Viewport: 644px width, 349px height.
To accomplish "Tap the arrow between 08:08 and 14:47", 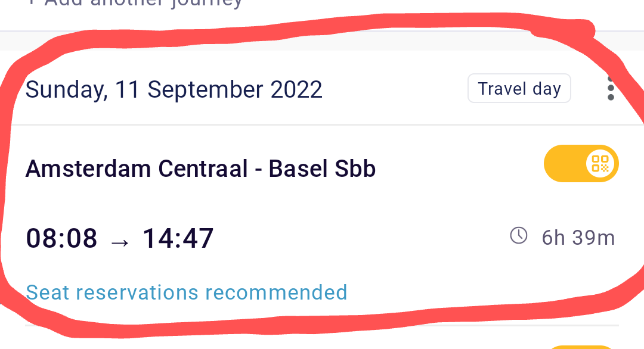I will click(x=120, y=243).
